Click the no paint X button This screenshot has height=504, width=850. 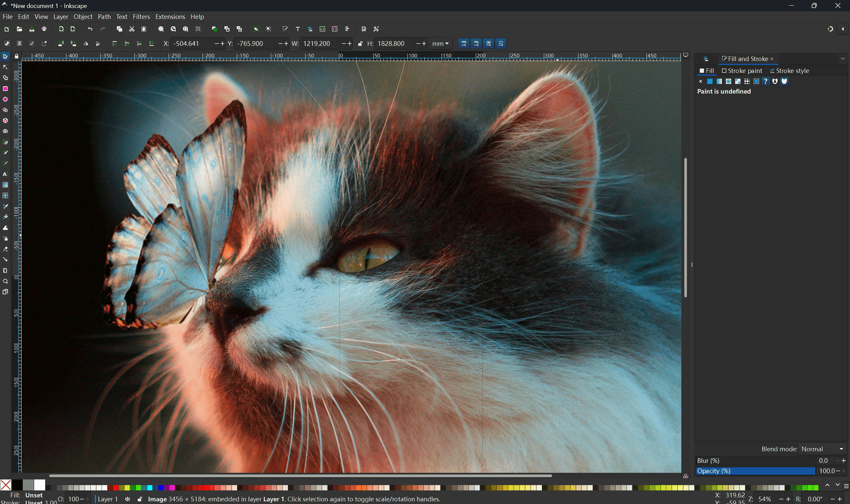pos(700,81)
